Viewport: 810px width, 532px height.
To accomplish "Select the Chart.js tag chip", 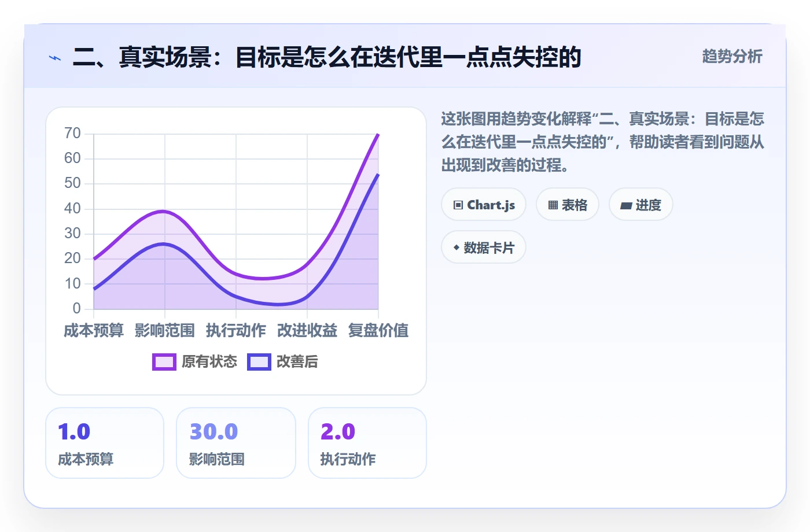I will [x=484, y=205].
